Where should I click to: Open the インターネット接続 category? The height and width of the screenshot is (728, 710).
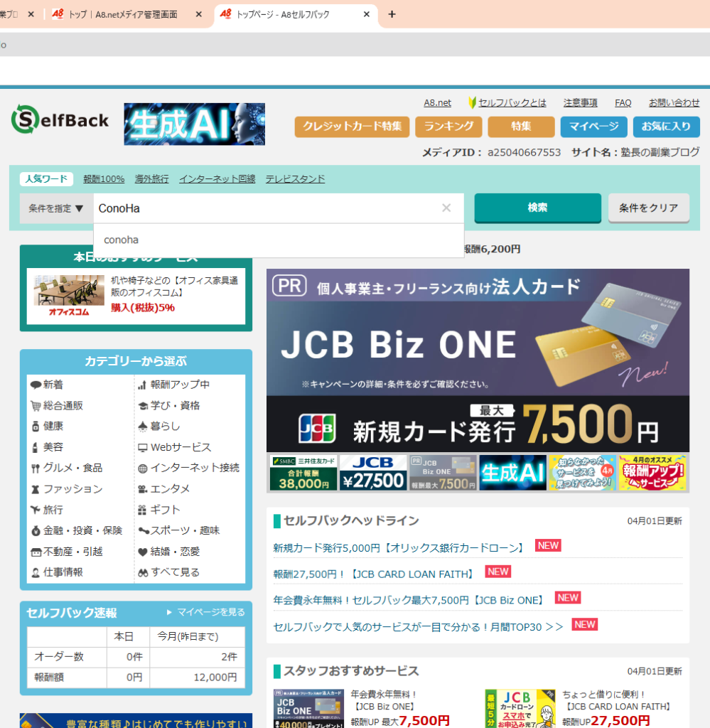point(189,468)
